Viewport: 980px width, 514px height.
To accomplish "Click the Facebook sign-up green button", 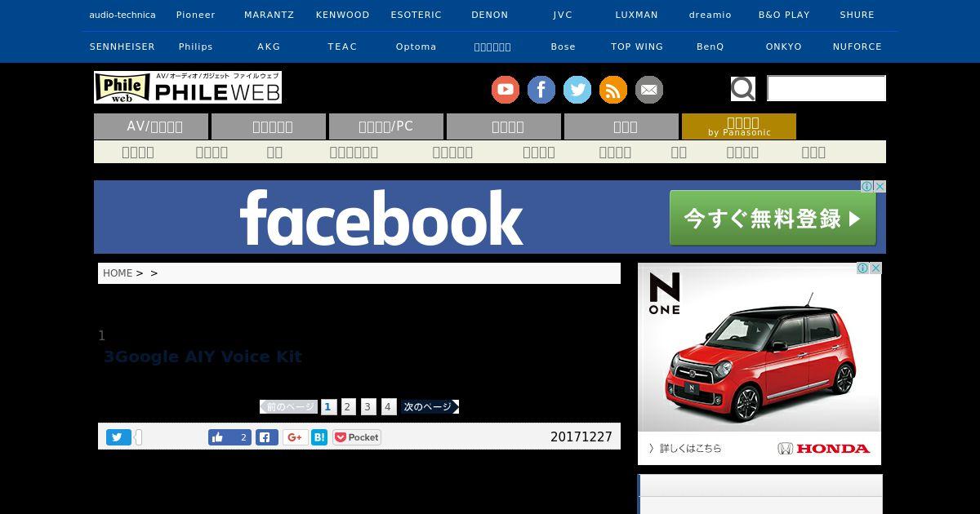I will coord(773,219).
